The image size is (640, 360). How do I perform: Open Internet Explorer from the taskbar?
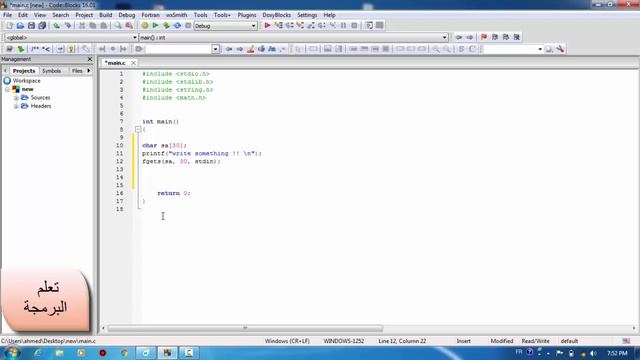38,353
